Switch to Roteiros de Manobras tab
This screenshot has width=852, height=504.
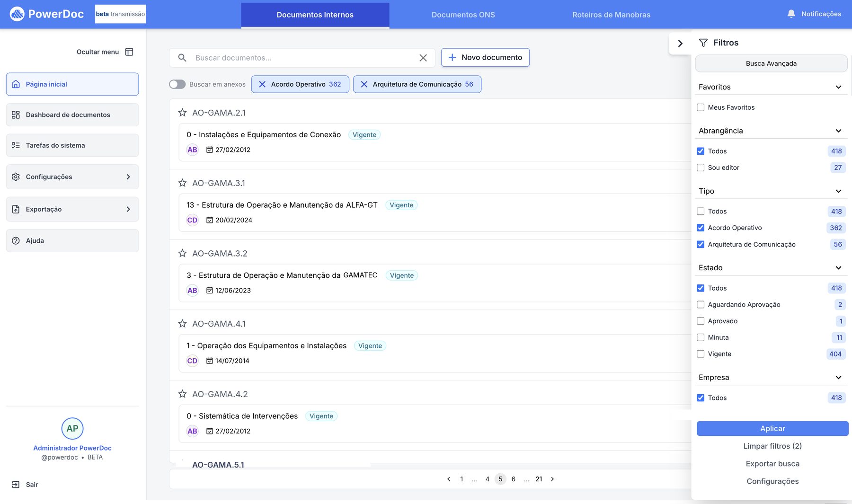tap(612, 15)
